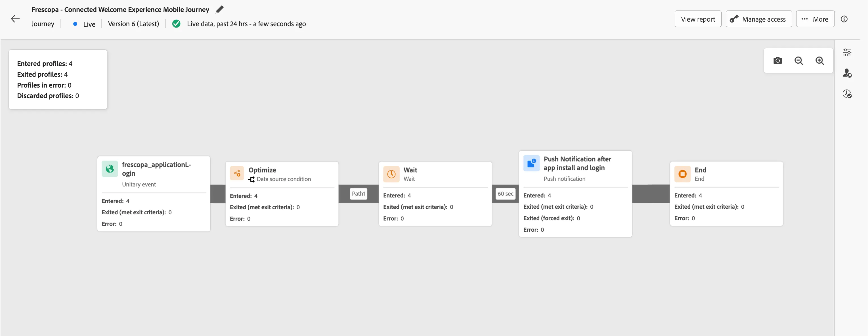
Task: Click the Wait node title
Action: point(410,170)
